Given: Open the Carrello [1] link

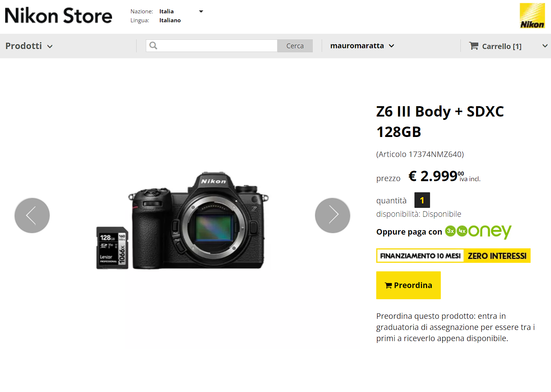Looking at the screenshot, I should click(x=502, y=46).
